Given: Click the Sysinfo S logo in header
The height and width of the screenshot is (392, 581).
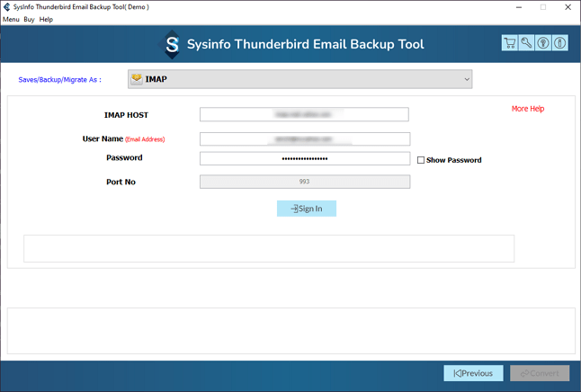Looking at the screenshot, I should (171, 44).
